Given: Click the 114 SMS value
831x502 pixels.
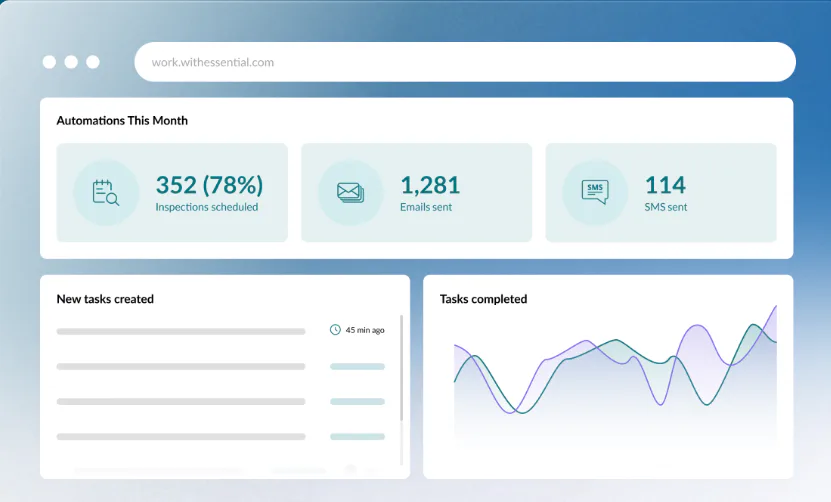Looking at the screenshot, I should pyautogui.click(x=665, y=185).
